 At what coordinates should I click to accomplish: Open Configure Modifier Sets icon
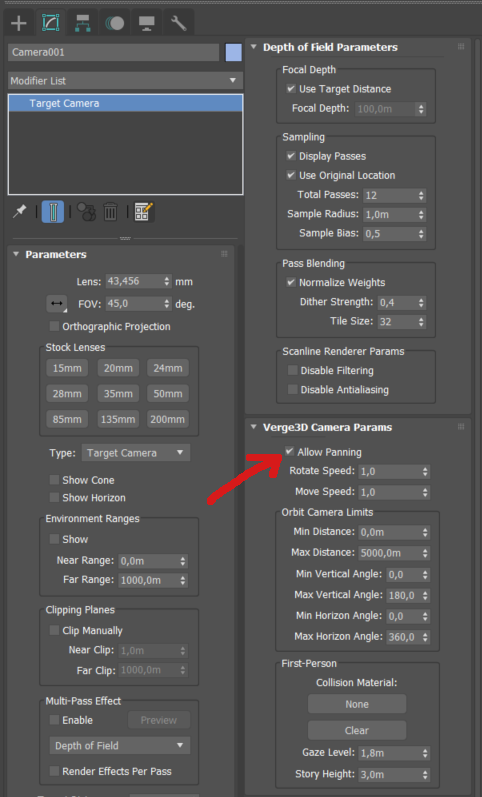pos(143,211)
